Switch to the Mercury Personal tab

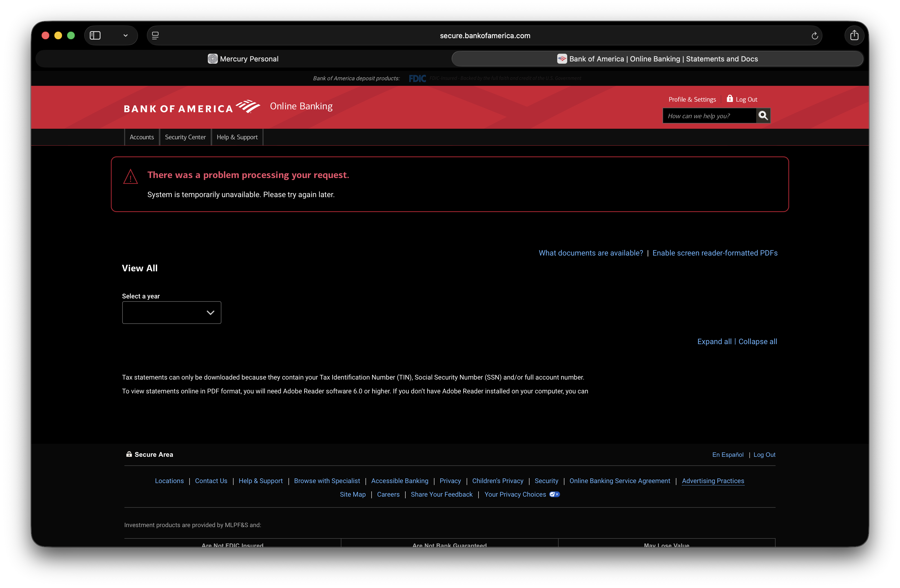(x=243, y=59)
